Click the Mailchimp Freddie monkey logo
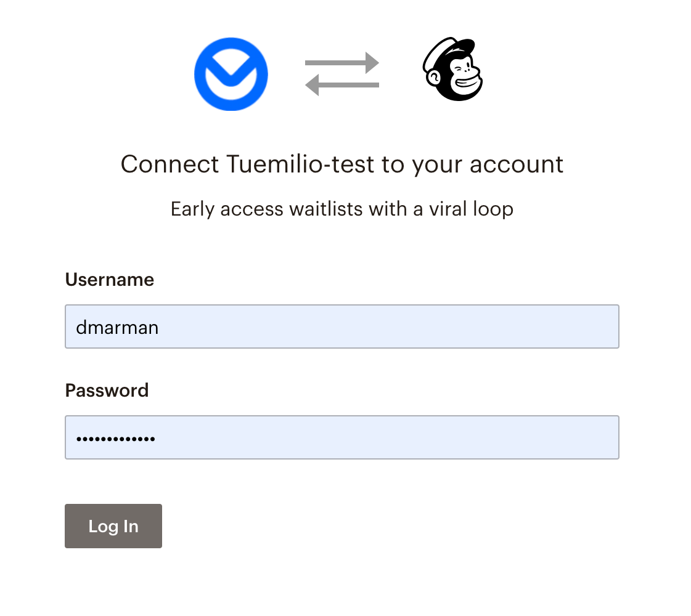The width and height of the screenshot is (691, 616). (453, 69)
